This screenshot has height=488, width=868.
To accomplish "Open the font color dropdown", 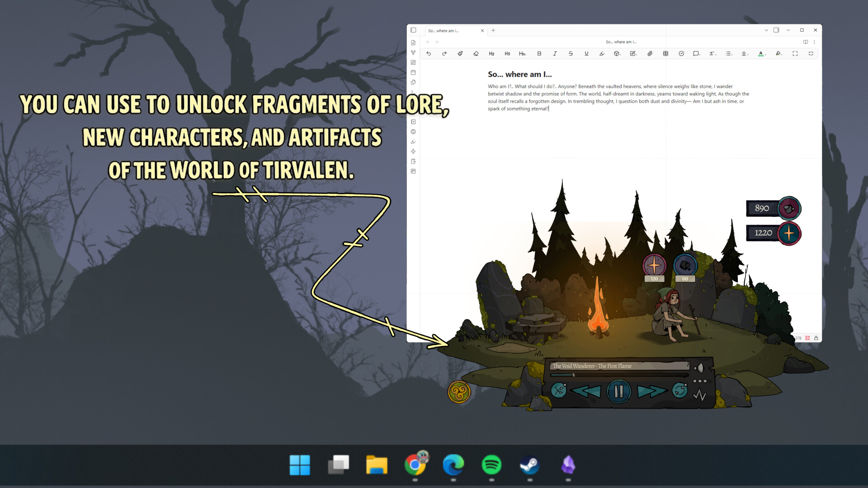I will 762,53.
